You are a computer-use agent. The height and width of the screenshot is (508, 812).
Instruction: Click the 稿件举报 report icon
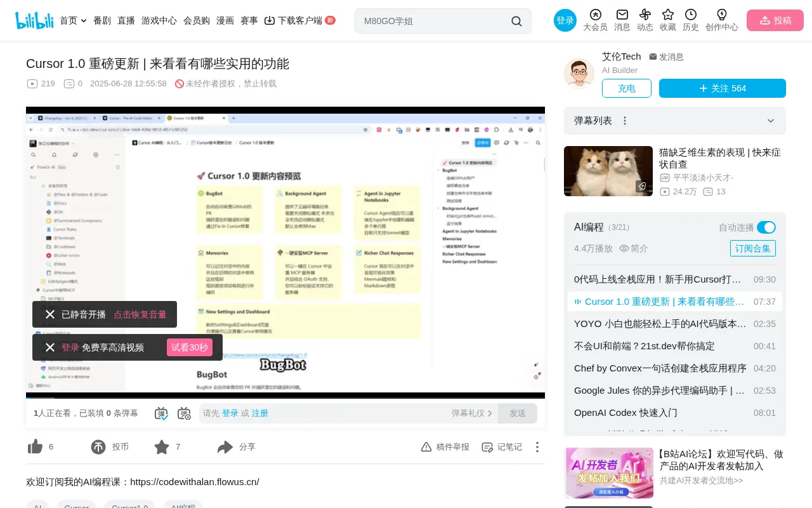pyautogui.click(x=426, y=447)
